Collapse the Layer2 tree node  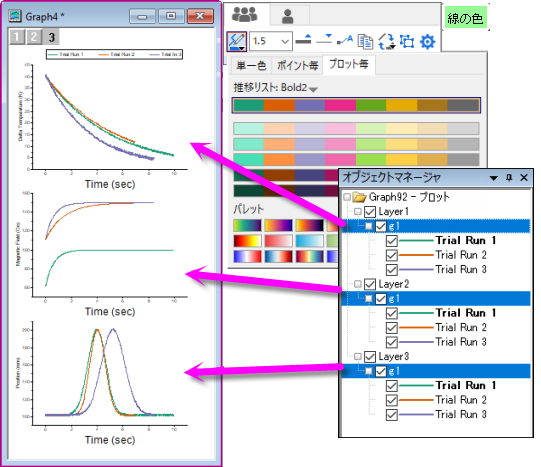coord(358,284)
